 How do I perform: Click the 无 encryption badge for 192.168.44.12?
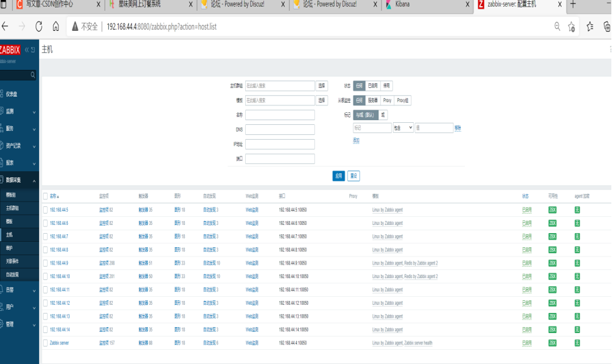click(x=577, y=303)
